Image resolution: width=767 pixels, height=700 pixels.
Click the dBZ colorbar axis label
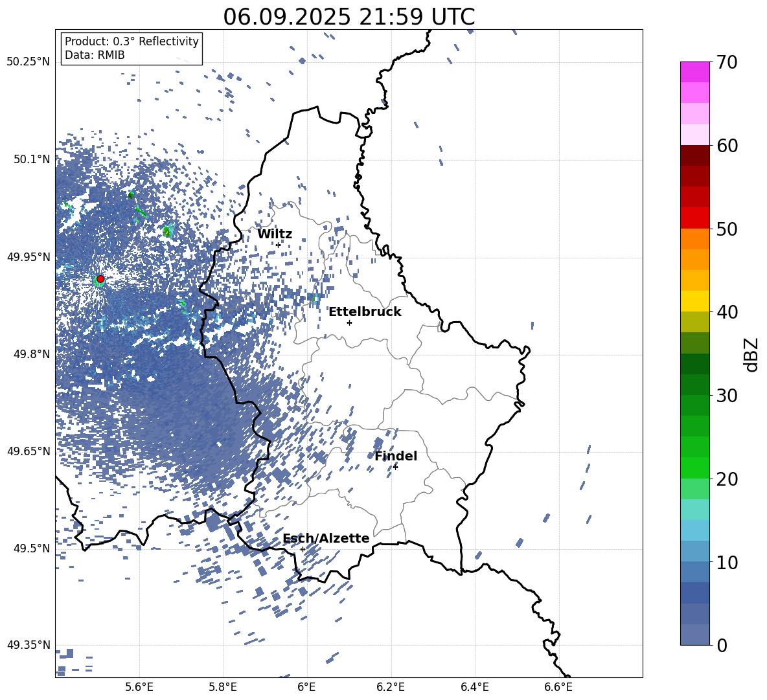pos(752,354)
